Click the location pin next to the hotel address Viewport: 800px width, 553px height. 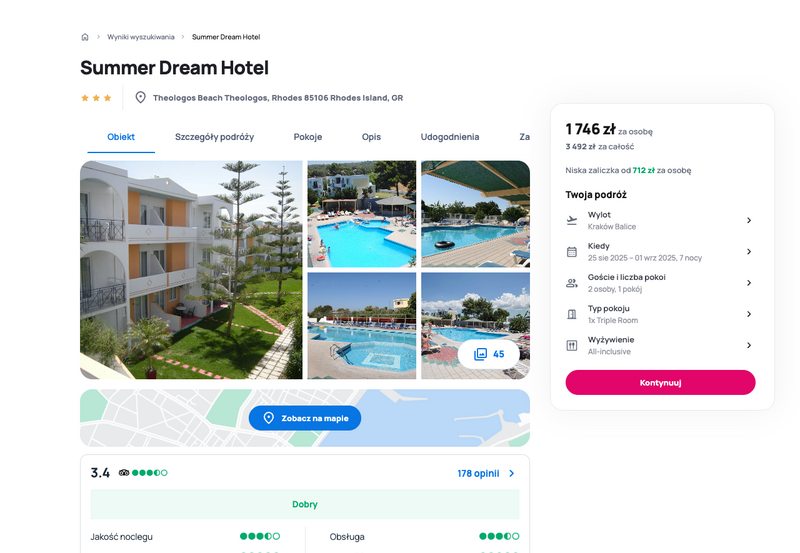click(140, 97)
